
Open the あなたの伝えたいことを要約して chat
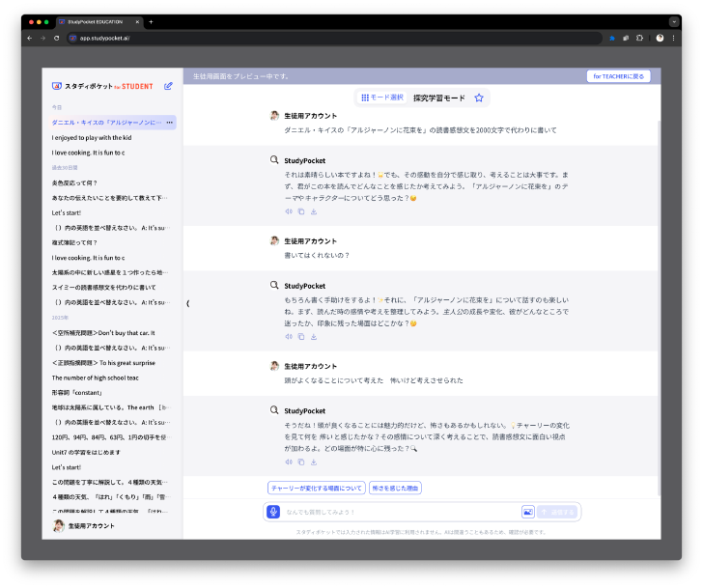coord(110,198)
